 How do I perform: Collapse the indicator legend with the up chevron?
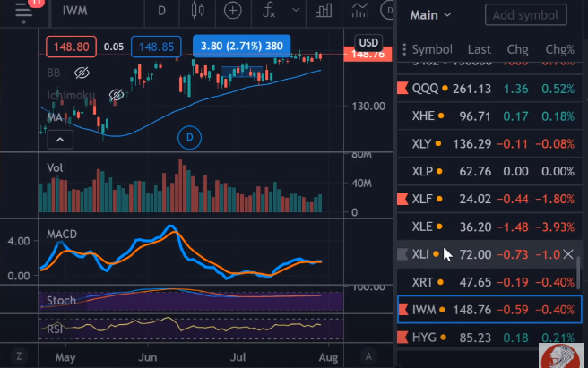click(x=60, y=140)
